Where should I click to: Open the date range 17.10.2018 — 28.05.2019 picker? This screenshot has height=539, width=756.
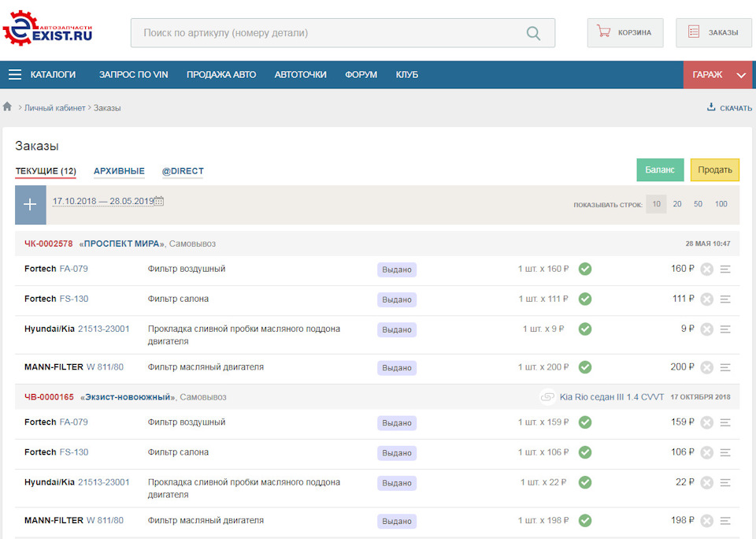103,201
